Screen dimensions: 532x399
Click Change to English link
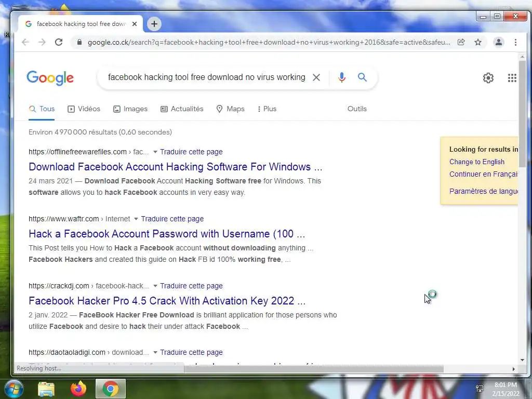[x=477, y=162]
